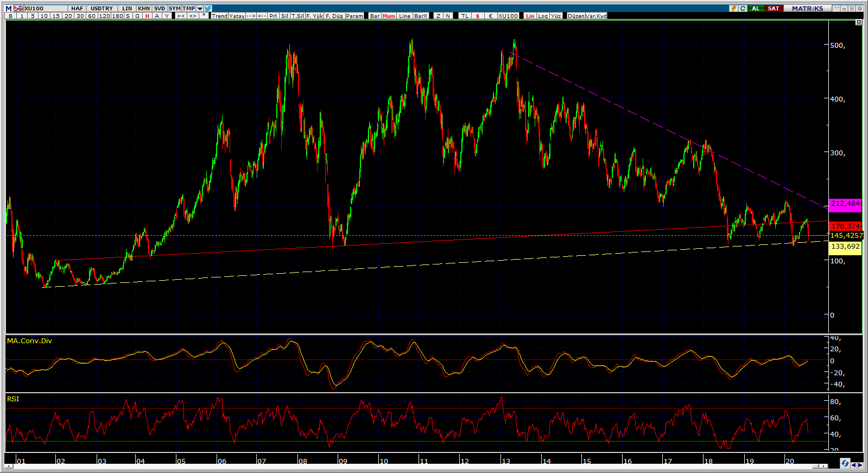The width and height of the screenshot is (868, 473).
Task: Click the Twitter bird icon
Action: tap(208, 9)
